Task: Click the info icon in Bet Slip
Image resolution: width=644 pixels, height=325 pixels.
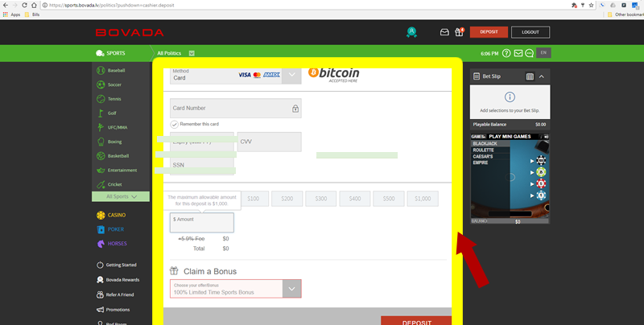Action: [510, 97]
